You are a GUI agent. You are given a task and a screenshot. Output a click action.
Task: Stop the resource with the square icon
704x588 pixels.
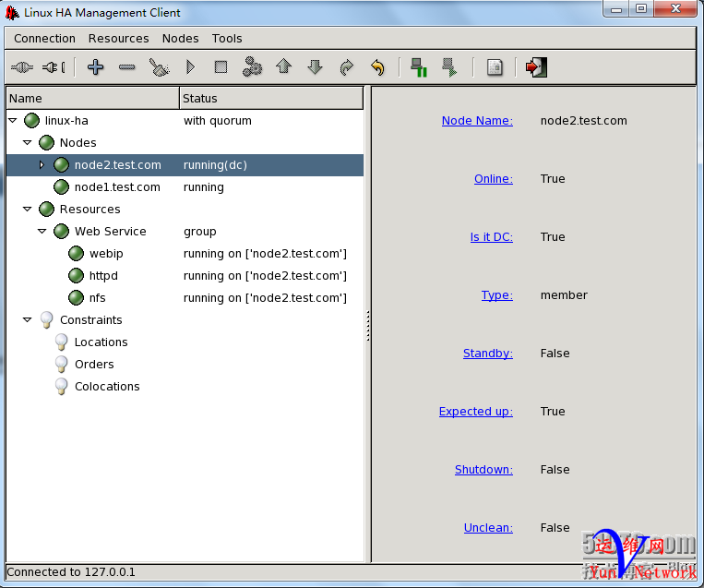[221, 67]
